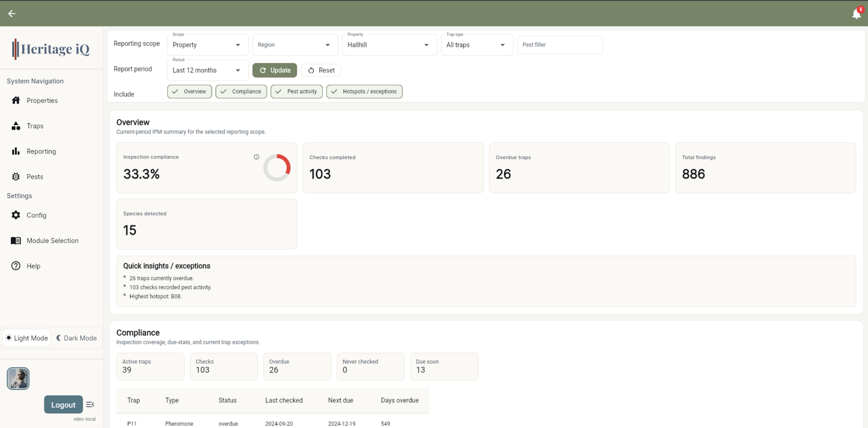Click 'Highest hotspot: B08.' insight
This screenshot has width=868, height=428.
pyautogui.click(x=156, y=296)
